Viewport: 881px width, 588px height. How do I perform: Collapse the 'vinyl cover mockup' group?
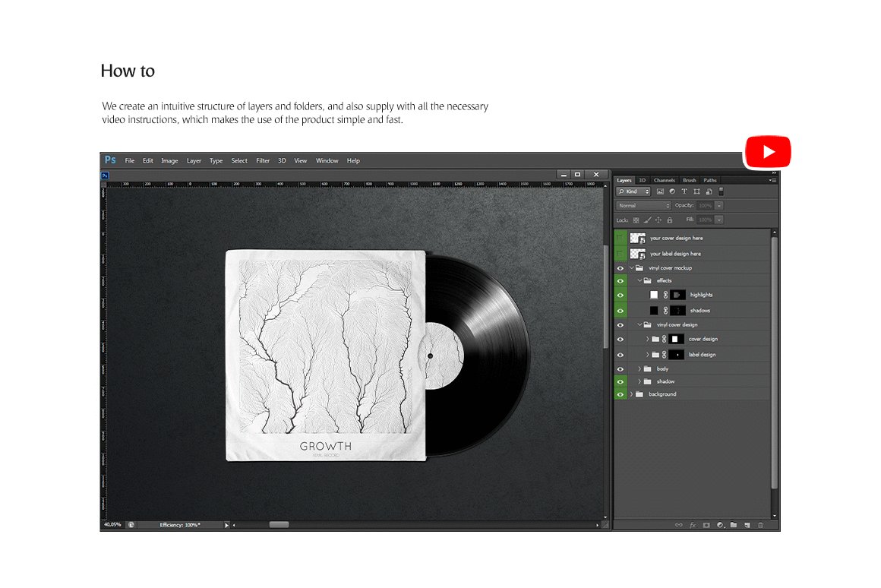click(x=632, y=268)
